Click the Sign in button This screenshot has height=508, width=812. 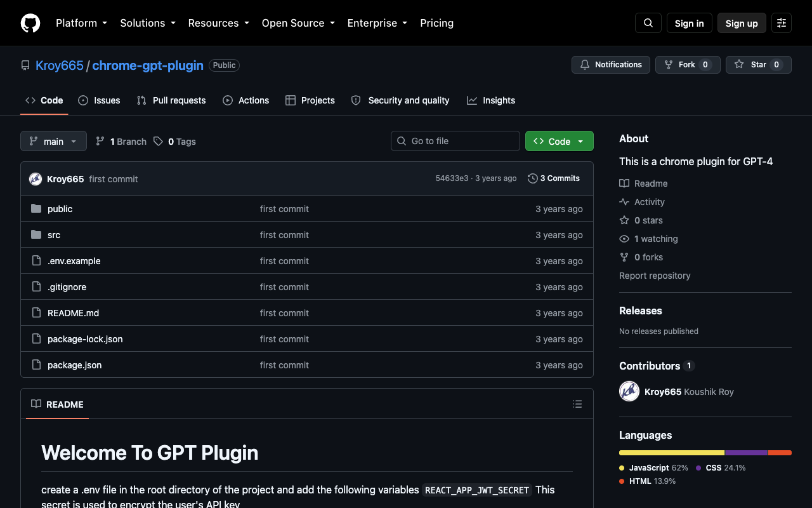(690, 23)
